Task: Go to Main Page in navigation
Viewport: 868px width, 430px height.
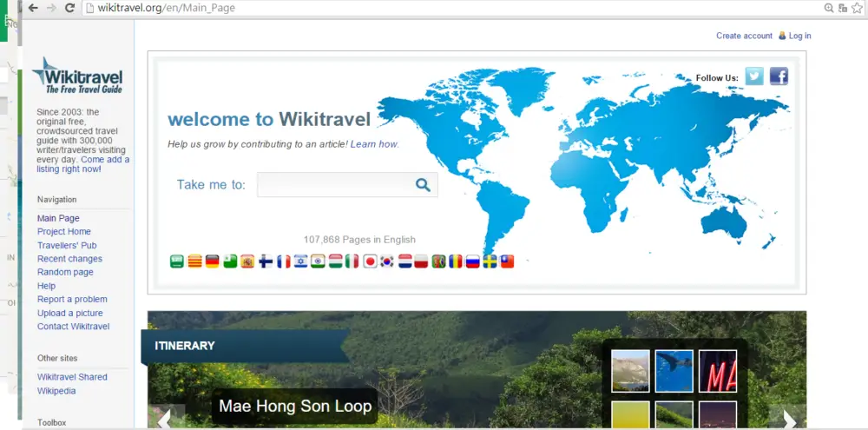Action: click(58, 218)
